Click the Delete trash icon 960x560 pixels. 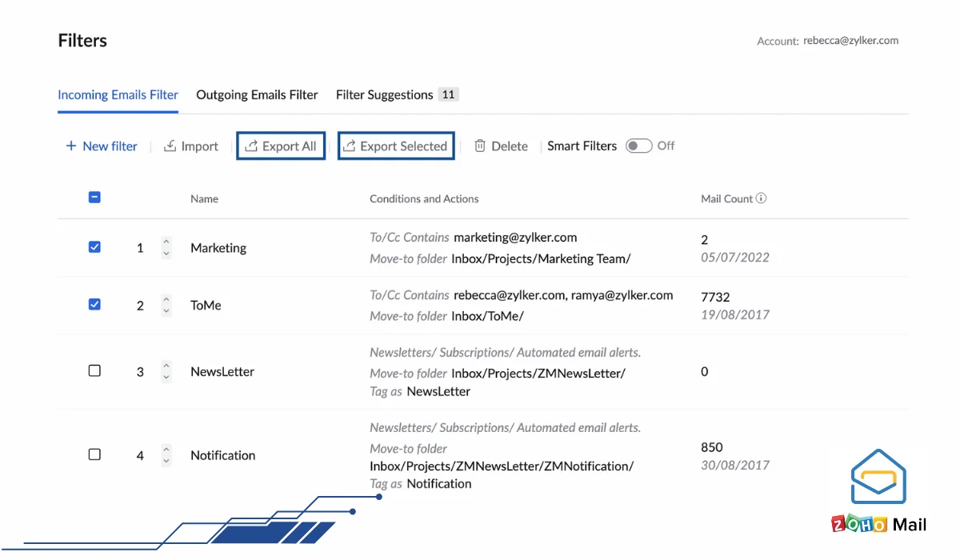(480, 146)
